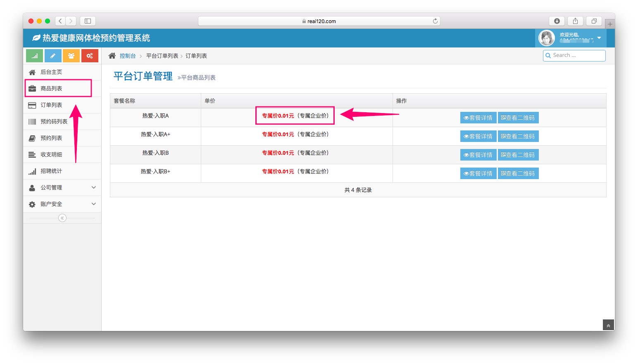Expand the 公司管理 submenu
This screenshot has height=364, width=638.
[x=62, y=187]
